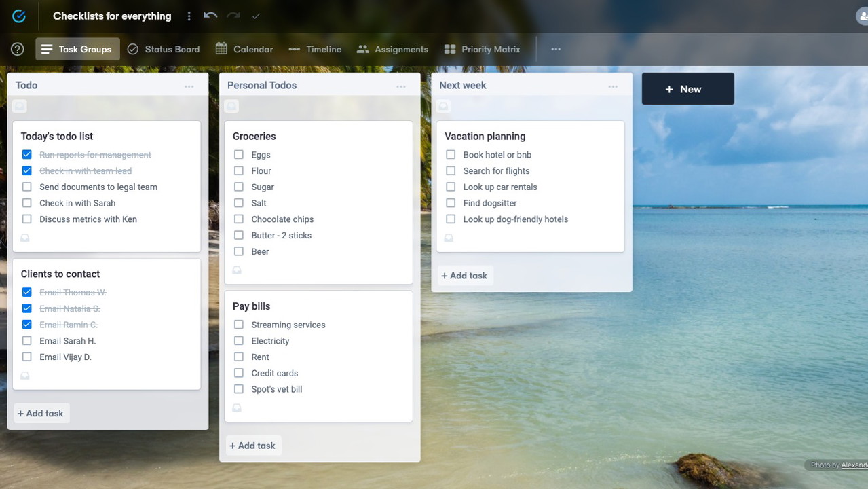Open Personal Todos list options menu
The image size is (868, 489).
coord(401,86)
